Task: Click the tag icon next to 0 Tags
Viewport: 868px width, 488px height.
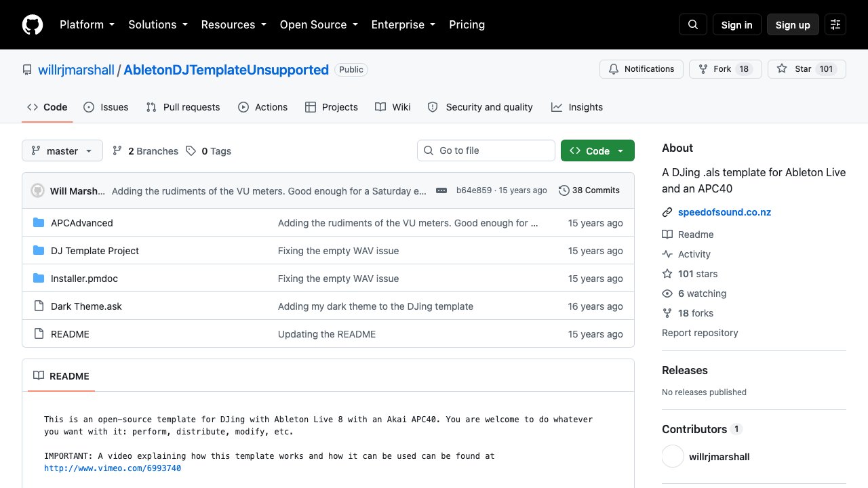Action: coord(191,150)
